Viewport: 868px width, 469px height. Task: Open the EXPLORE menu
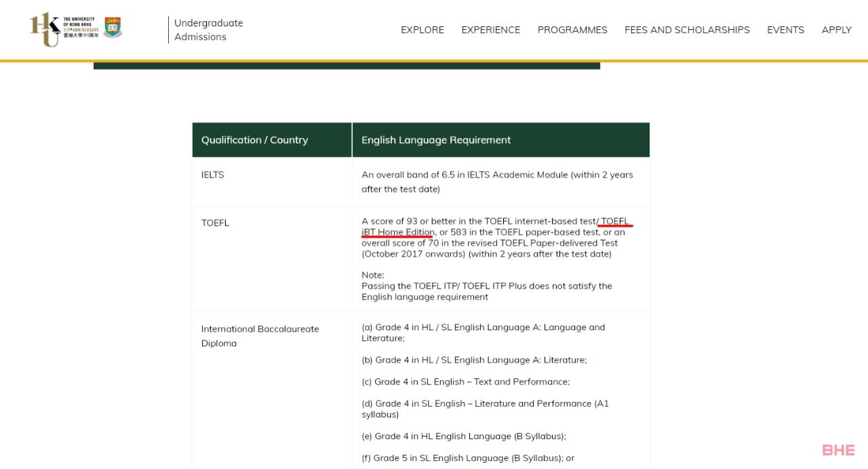pyautogui.click(x=422, y=30)
